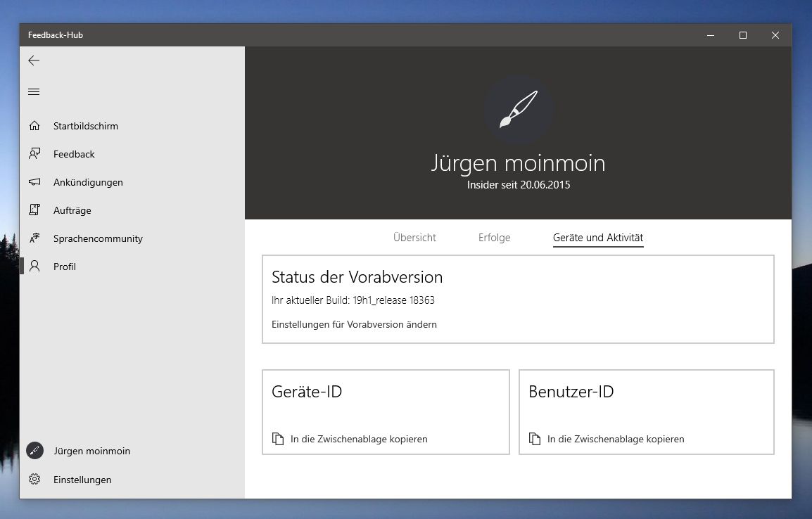Open Ankündigungen in the sidebar
812x519 pixels.
tap(132, 182)
